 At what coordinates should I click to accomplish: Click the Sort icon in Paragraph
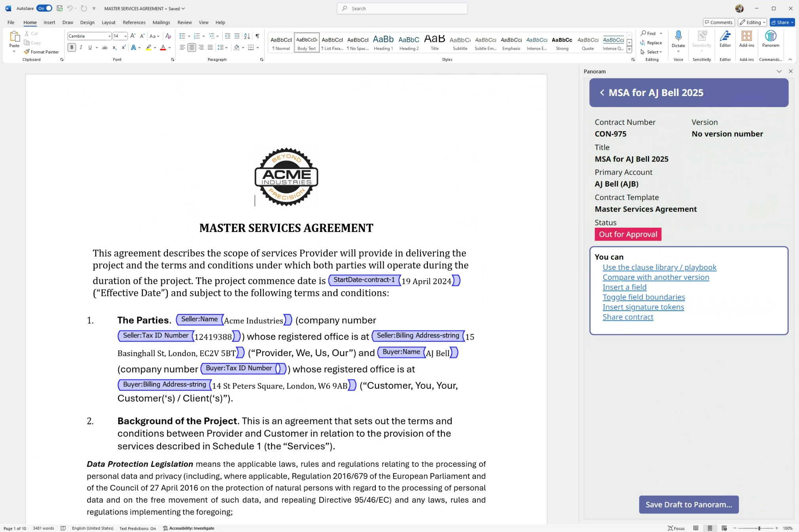[x=247, y=36]
